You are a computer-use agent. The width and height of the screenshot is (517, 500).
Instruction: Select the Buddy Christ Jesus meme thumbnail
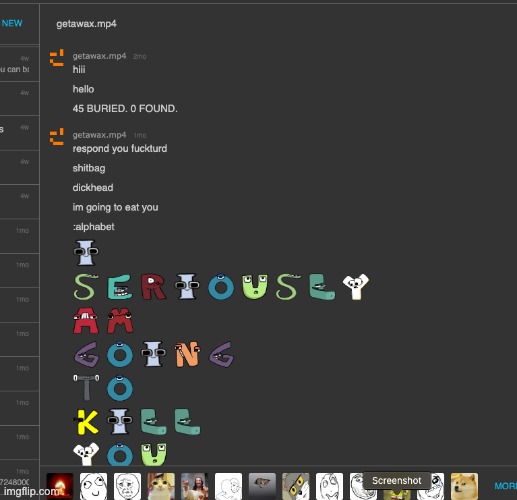point(195,486)
